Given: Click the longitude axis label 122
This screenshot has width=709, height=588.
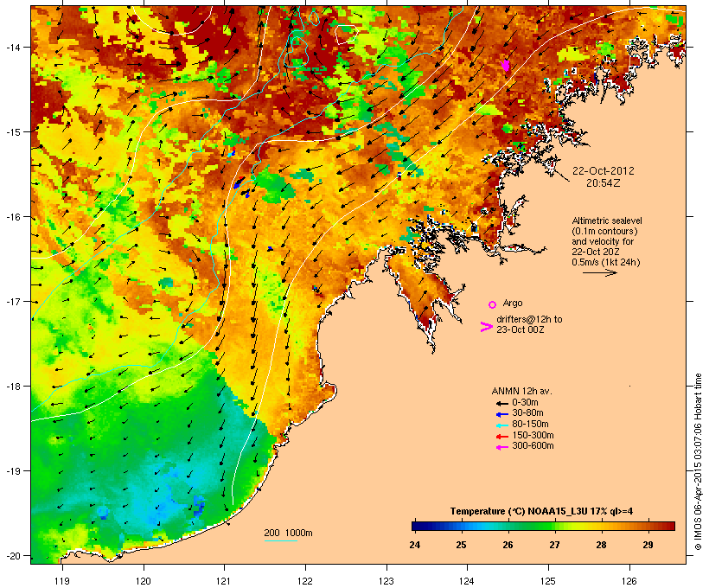Looking at the screenshot, I should pos(305,581).
